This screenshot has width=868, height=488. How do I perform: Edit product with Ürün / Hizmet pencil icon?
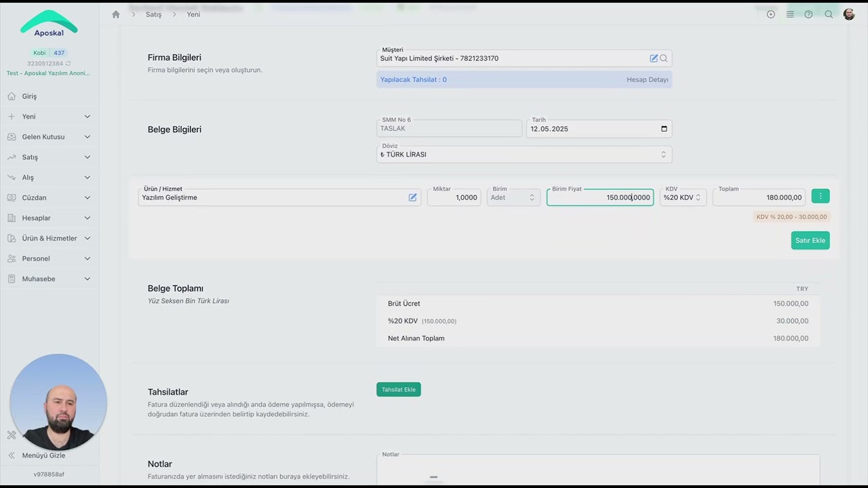click(x=412, y=197)
